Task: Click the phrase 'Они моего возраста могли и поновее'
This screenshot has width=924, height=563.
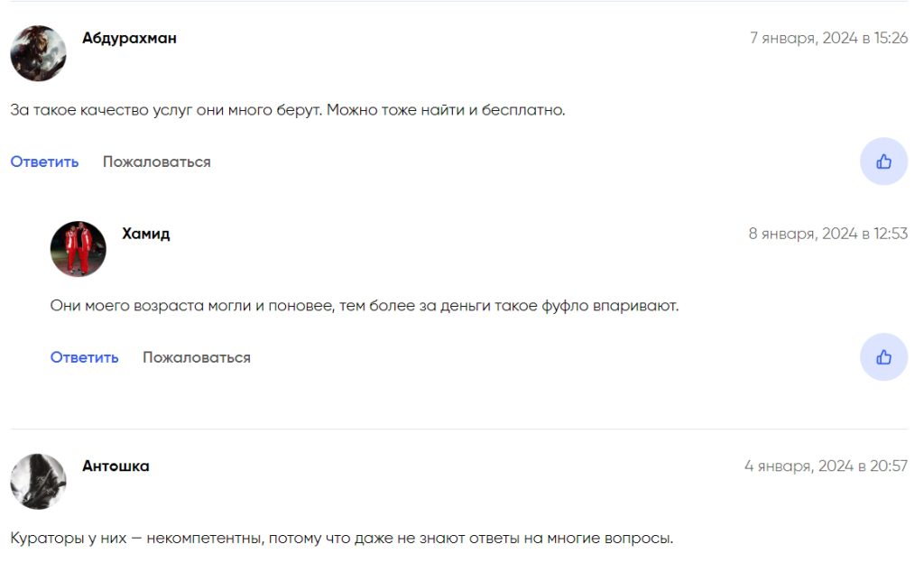Action: 192,306
